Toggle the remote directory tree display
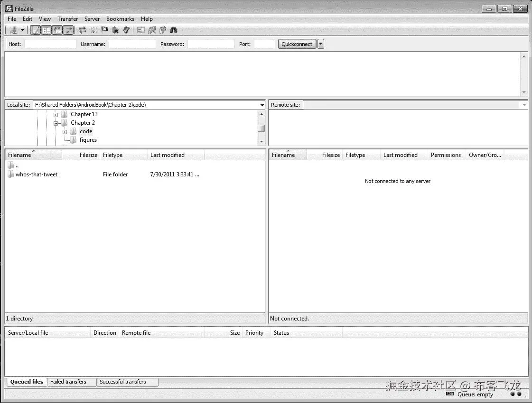532x403 pixels. (58, 30)
